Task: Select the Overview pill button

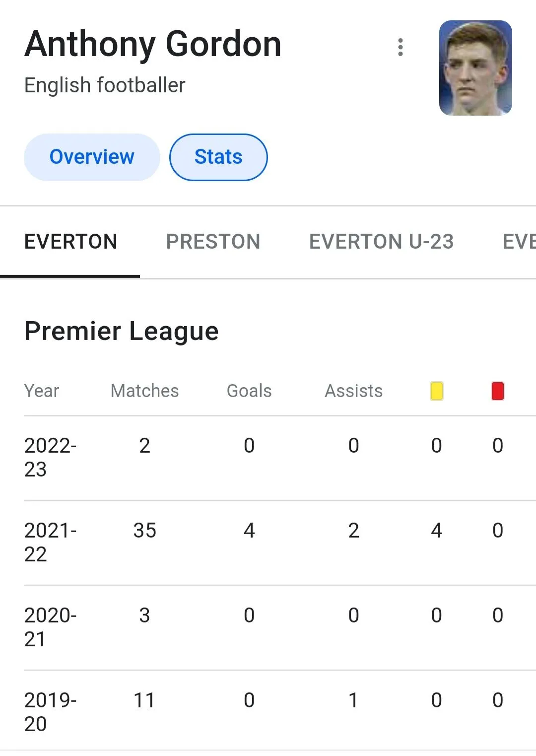Action: click(92, 157)
